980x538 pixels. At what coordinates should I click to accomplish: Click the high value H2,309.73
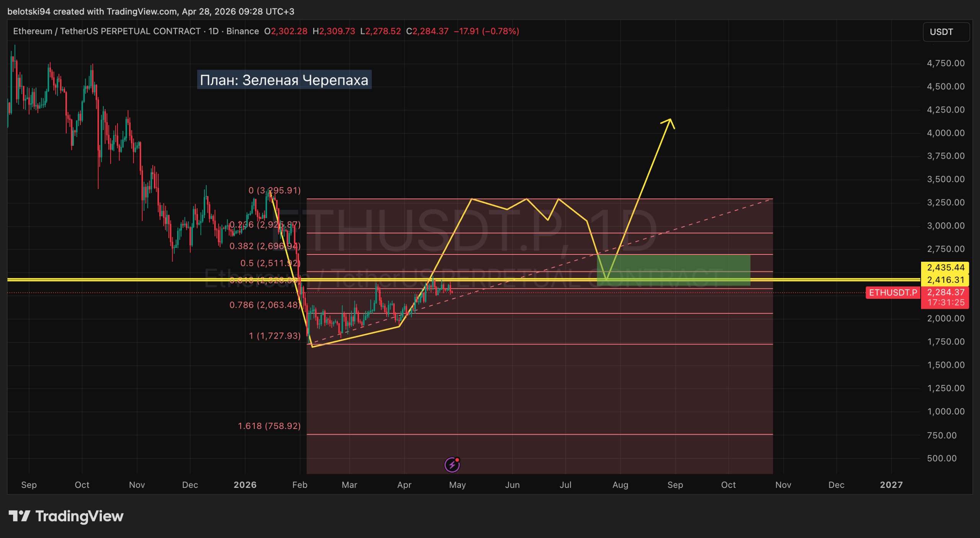coord(334,31)
